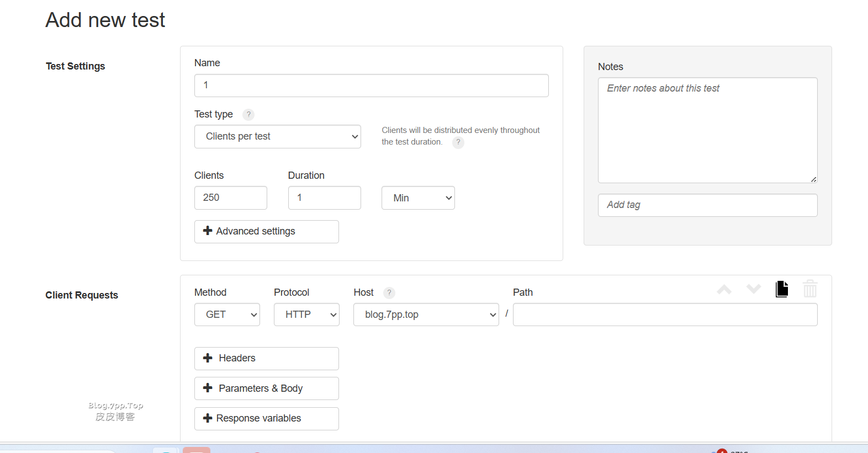The image size is (868, 453).
Task: Expand Parameters & Body section
Action: click(266, 388)
